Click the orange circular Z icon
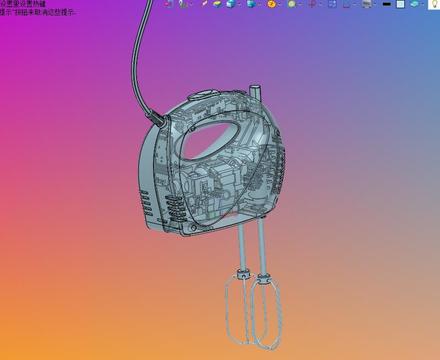 272,4
